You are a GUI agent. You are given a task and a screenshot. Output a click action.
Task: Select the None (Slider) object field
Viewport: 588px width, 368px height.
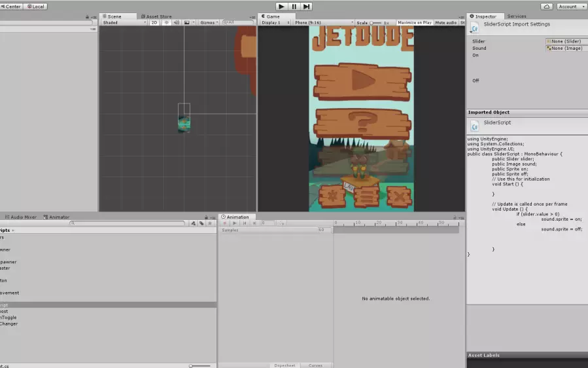pyautogui.click(x=566, y=41)
